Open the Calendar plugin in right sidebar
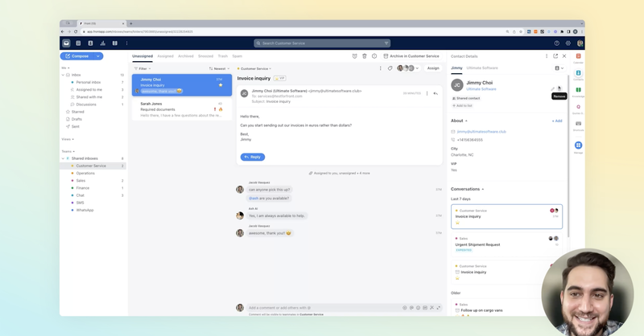644x336 pixels. click(578, 56)
